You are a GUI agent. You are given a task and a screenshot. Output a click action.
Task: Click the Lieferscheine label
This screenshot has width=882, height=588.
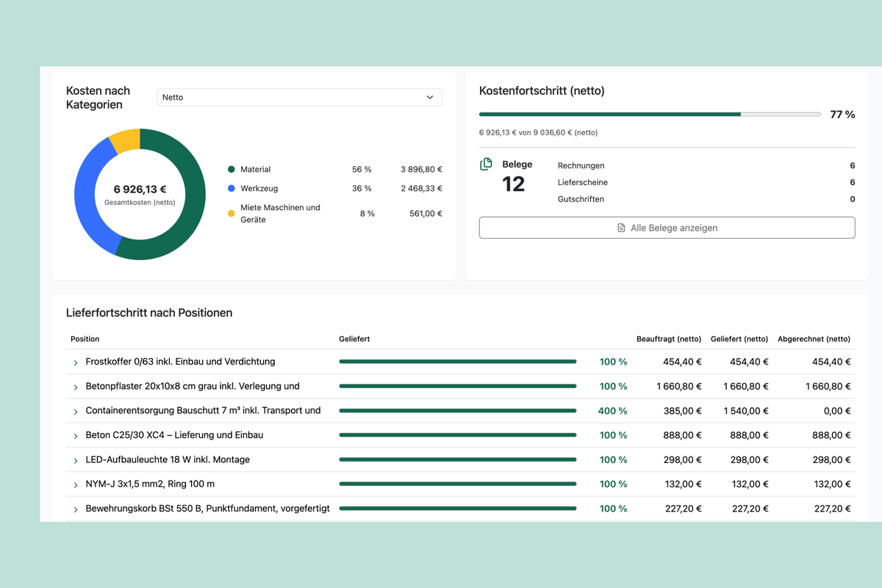[x=583, y=182]
